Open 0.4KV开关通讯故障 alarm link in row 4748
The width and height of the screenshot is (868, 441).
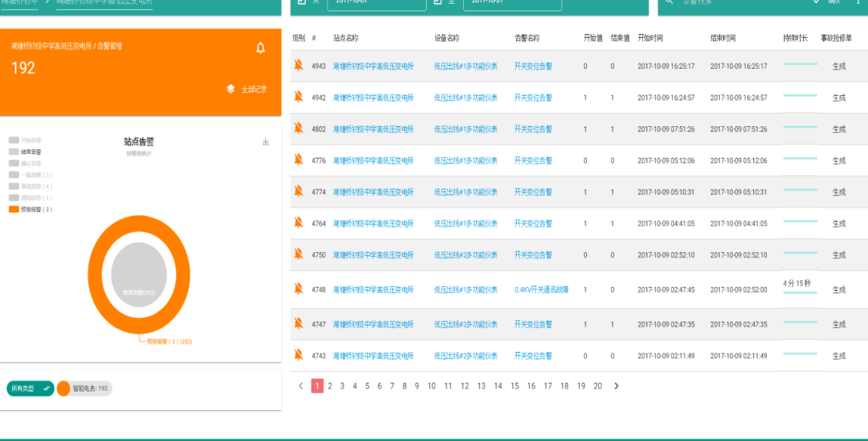pos(541,290)
